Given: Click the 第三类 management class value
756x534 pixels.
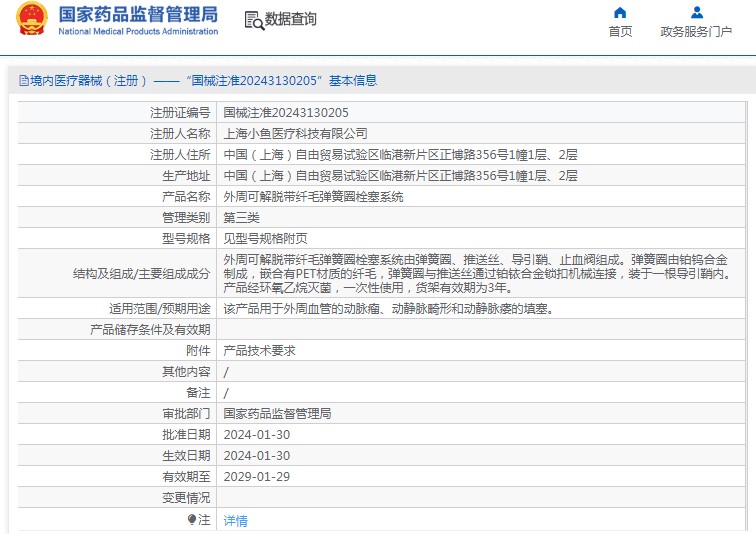Looking at the screenshot, I should (242, 218).
